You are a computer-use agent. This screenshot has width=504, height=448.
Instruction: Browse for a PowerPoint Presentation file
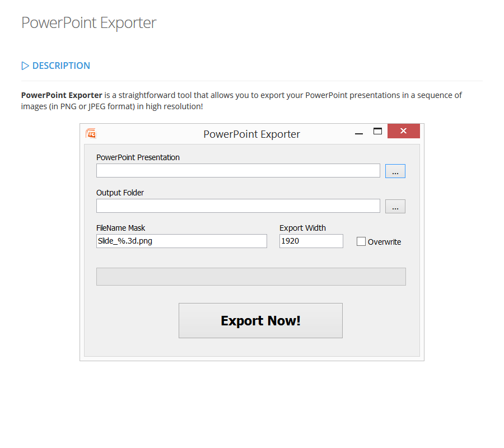[x=395, y=171]
